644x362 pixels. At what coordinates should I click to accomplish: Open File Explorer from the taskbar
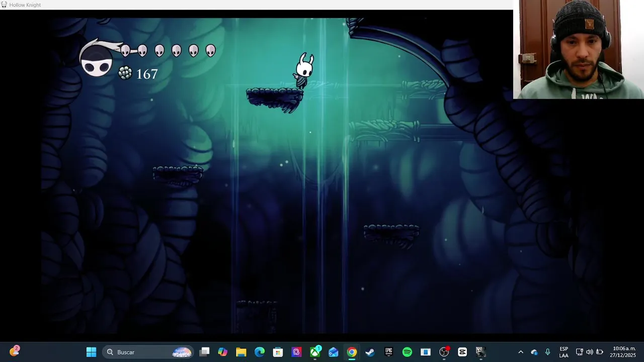tap(241, 352)
